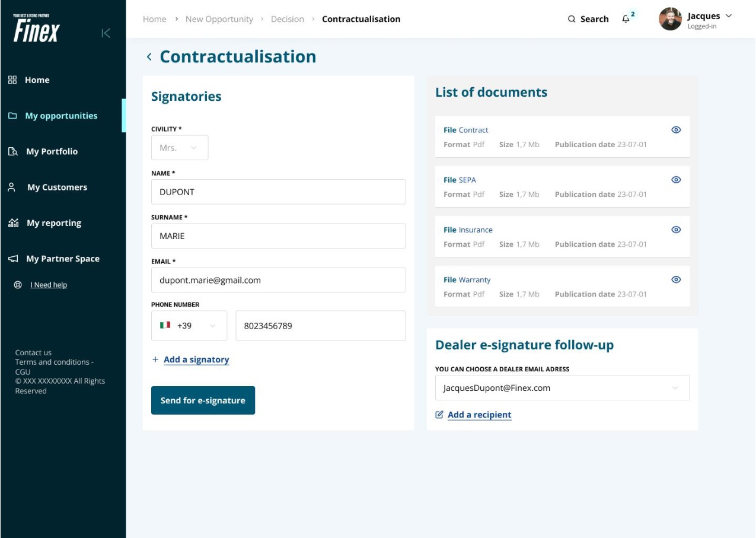Click the My opportunities folder icon
This screenshot has width=756, height=538.
tap(12, 116)
